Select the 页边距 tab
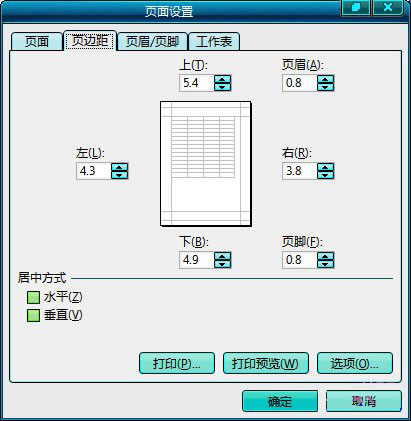The image size is (411, 421). coord(90,41)
